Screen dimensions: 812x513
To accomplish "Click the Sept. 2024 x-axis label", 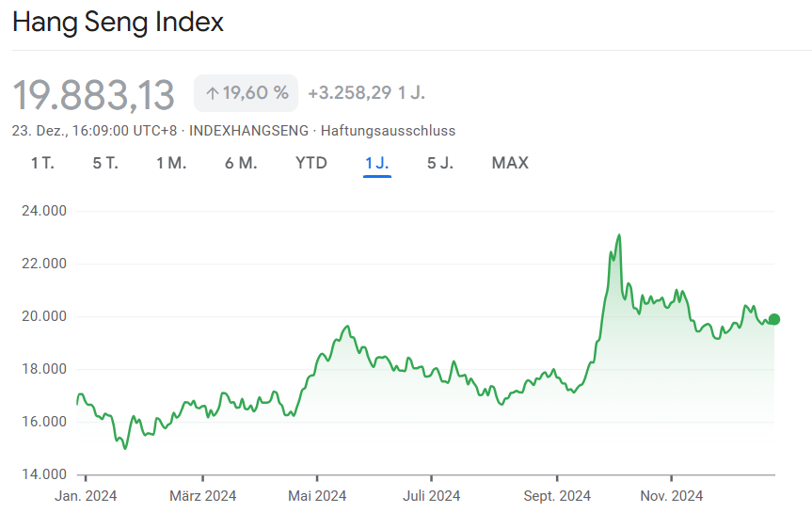I will click(557, 496).
